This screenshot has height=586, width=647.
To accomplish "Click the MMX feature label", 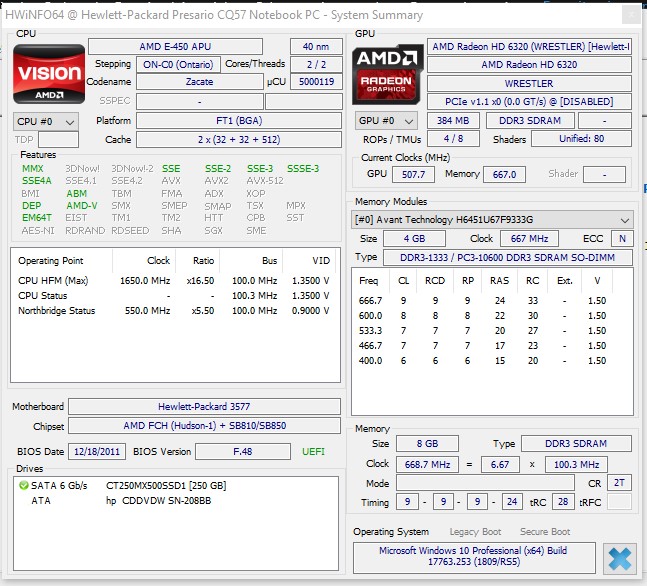I will point(33,168).
